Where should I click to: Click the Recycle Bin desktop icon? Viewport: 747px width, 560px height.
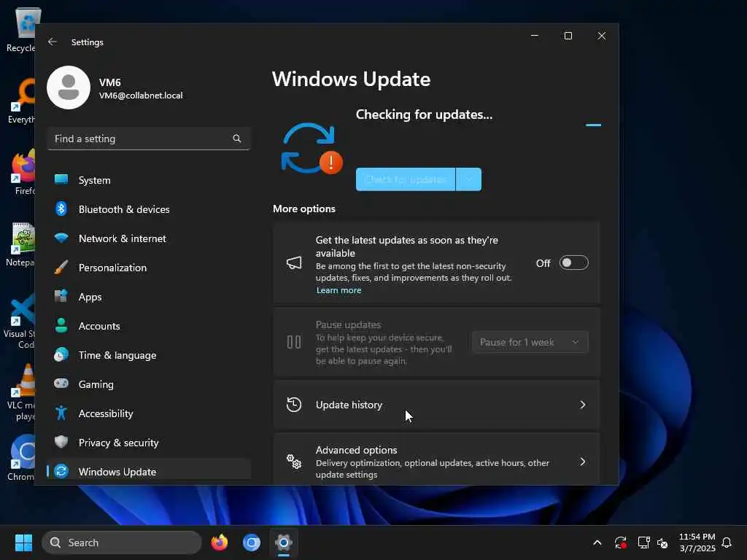21,29
